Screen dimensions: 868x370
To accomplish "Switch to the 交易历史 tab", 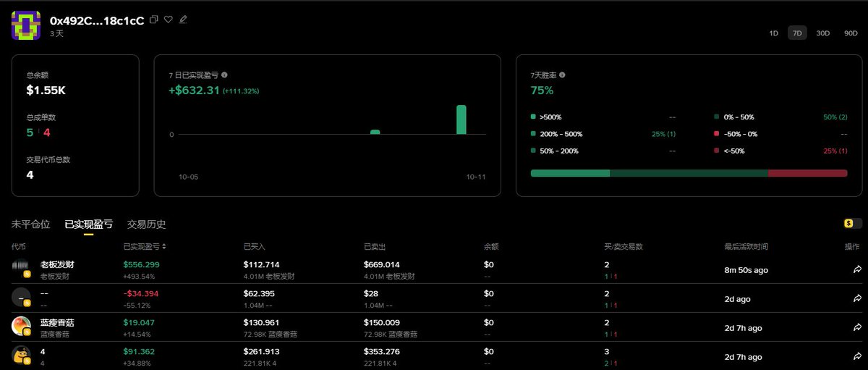I will [x=146, y=224].
